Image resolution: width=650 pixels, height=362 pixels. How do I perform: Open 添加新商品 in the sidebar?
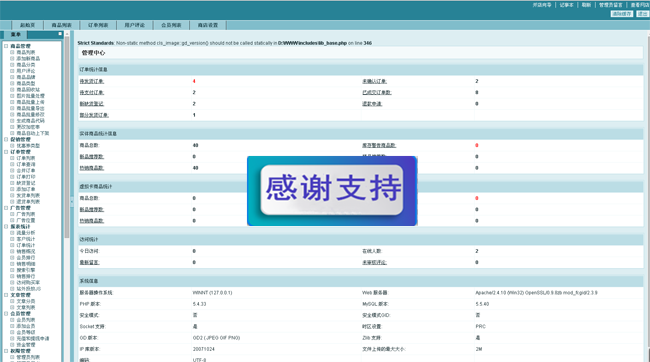[28, 58]
